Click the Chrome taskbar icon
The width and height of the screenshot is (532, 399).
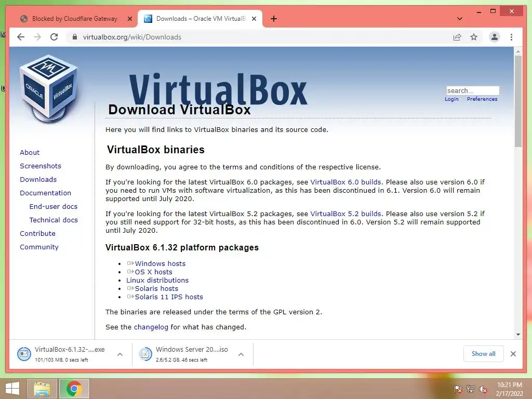[x=74, y=389]
